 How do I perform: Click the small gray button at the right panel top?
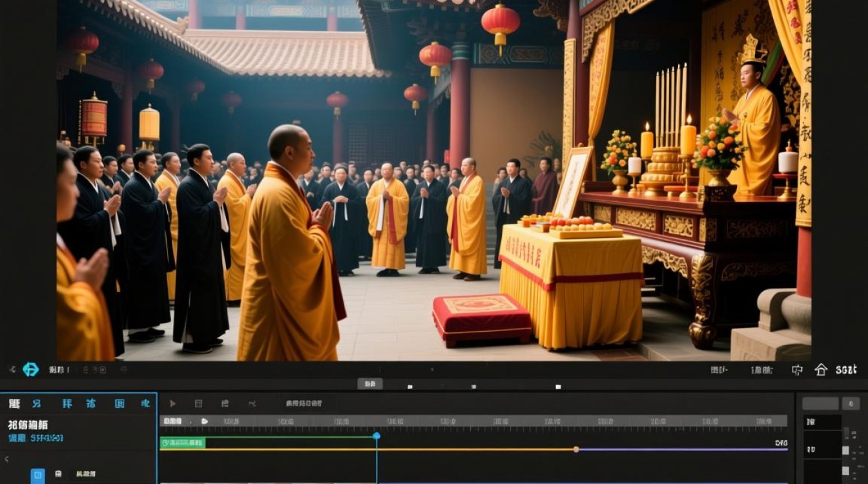[x=851, y=403]
